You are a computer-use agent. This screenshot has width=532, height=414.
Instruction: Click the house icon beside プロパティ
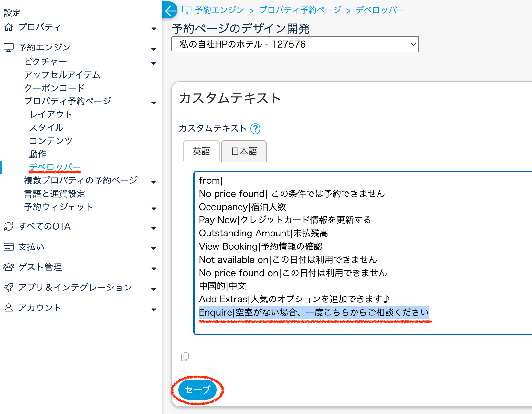point(9,27)
